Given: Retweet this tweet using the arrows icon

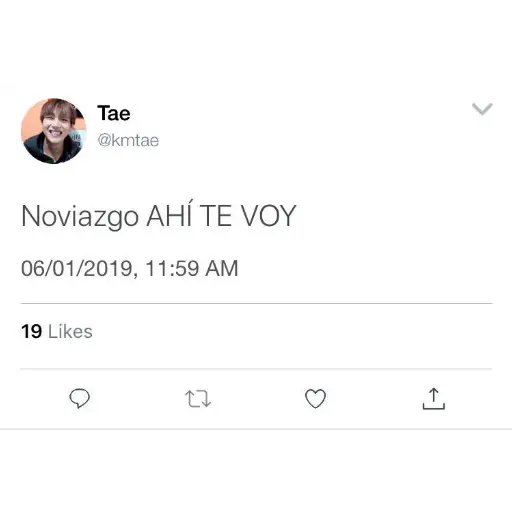Looking at the screenshot, I should [198, 398].
